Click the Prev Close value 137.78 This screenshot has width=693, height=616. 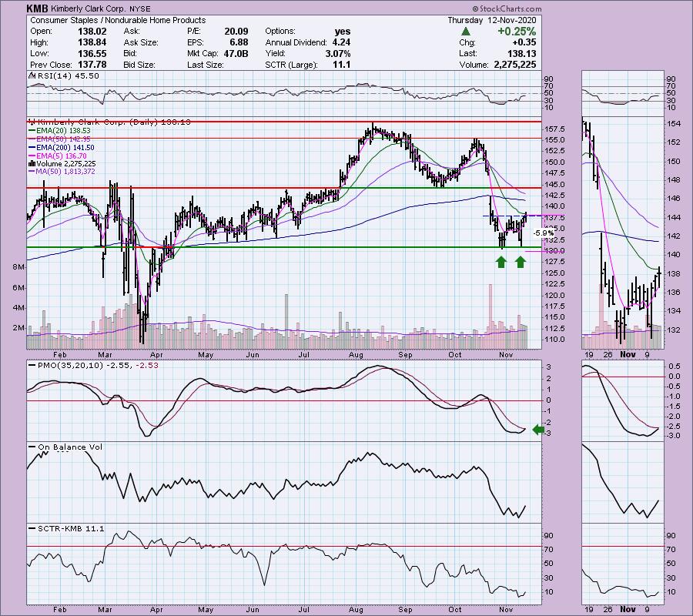point(92,65)
